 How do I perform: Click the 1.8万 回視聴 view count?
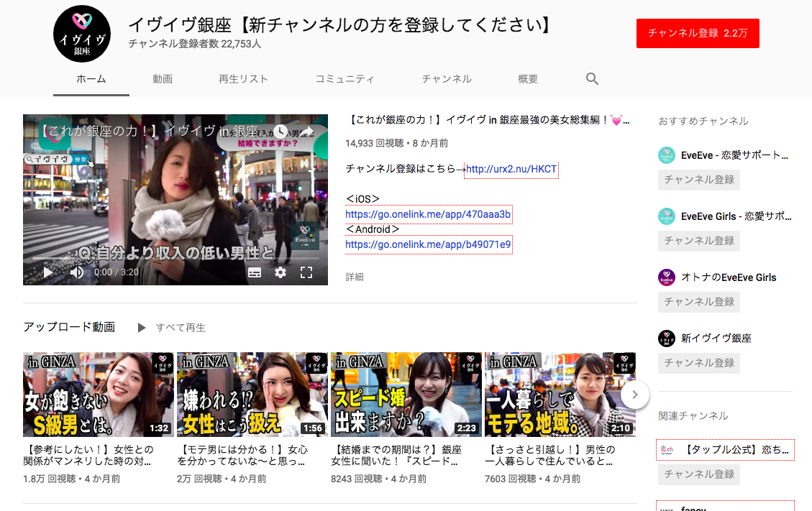pos(50,479)
